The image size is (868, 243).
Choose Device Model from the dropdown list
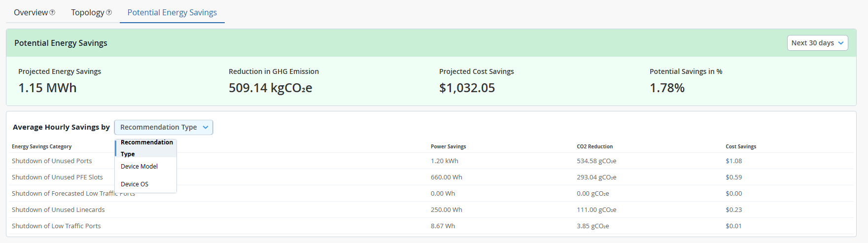139,167
